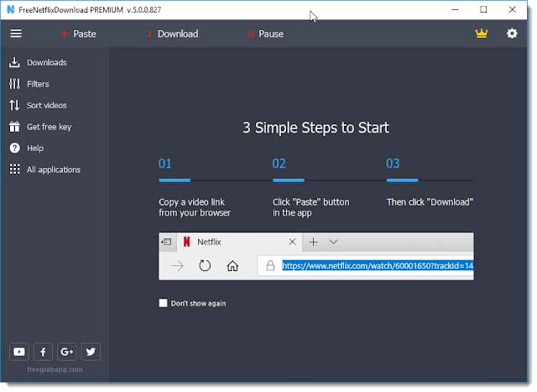Open Help from the sidebar
Viewport: 537px width, 392px height.
(x=35, y=149)
